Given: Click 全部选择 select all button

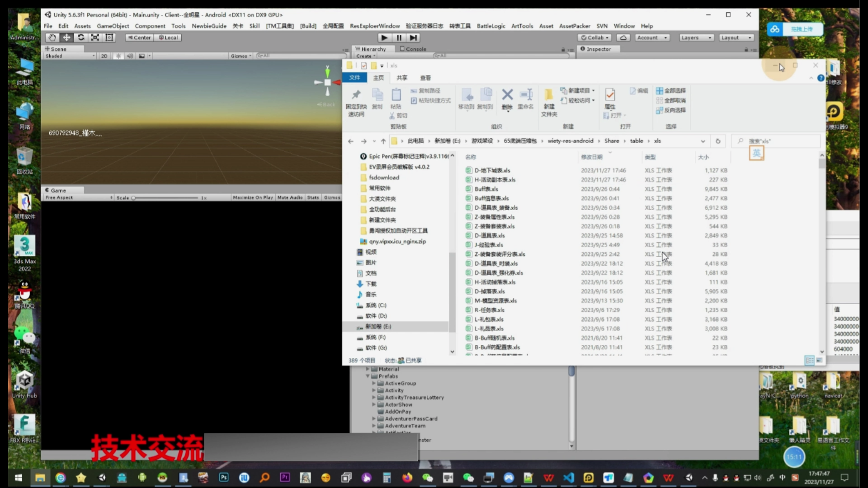Looking at the screenshot, I should click(671, 90).
